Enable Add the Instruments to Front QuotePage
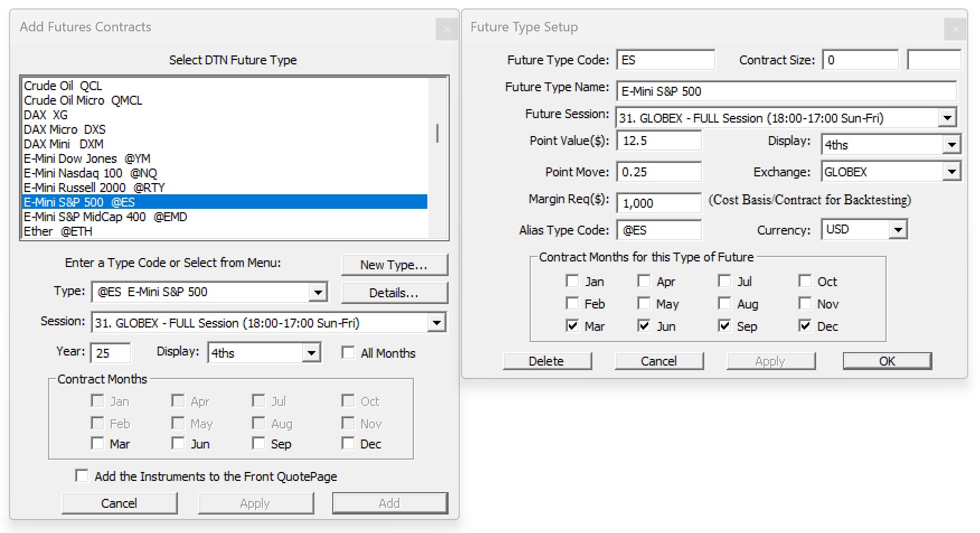 [82, 476]
